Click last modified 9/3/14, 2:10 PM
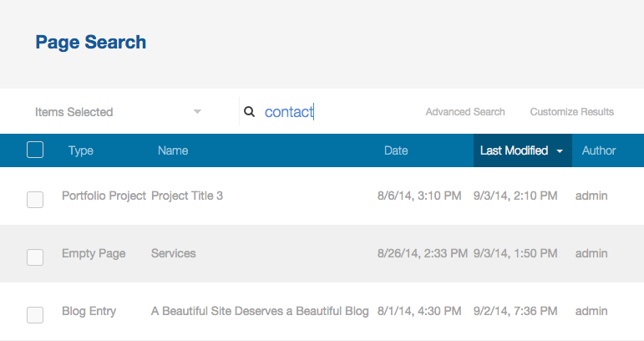This screenshot has width=644, height=341. [515, 196]
